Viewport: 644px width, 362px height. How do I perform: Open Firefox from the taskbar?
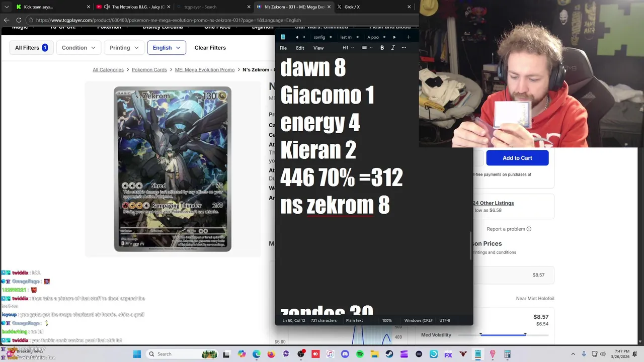click(x=271, y=354)
